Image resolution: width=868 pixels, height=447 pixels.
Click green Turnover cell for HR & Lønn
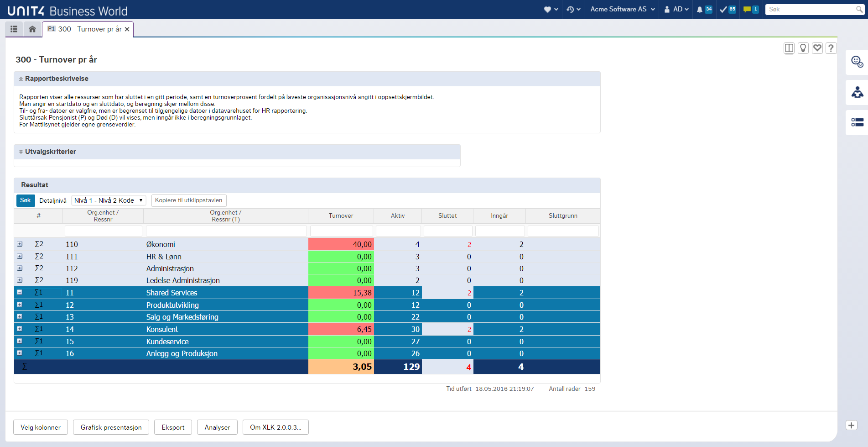341,257
